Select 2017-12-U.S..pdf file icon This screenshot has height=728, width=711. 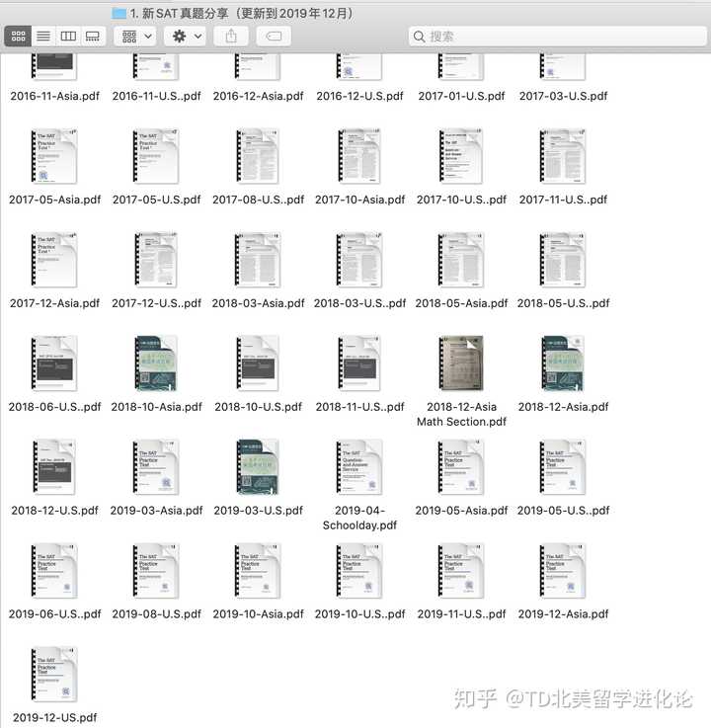156,260
